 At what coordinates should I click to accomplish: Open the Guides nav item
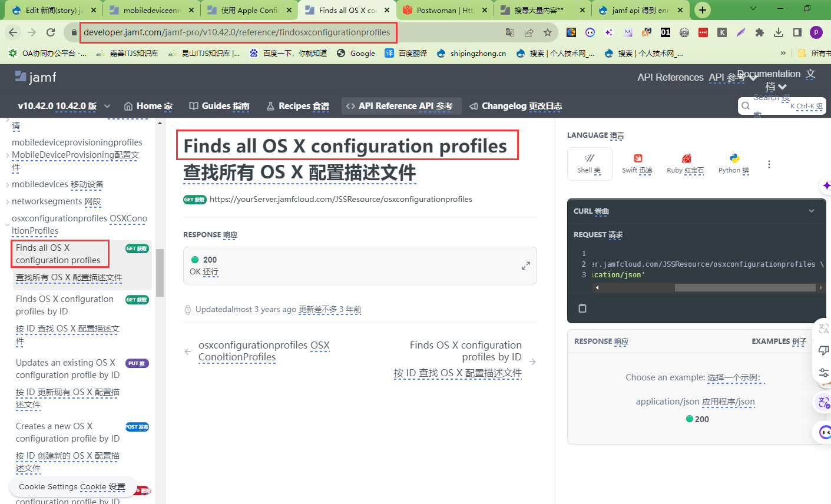point(219,106)
